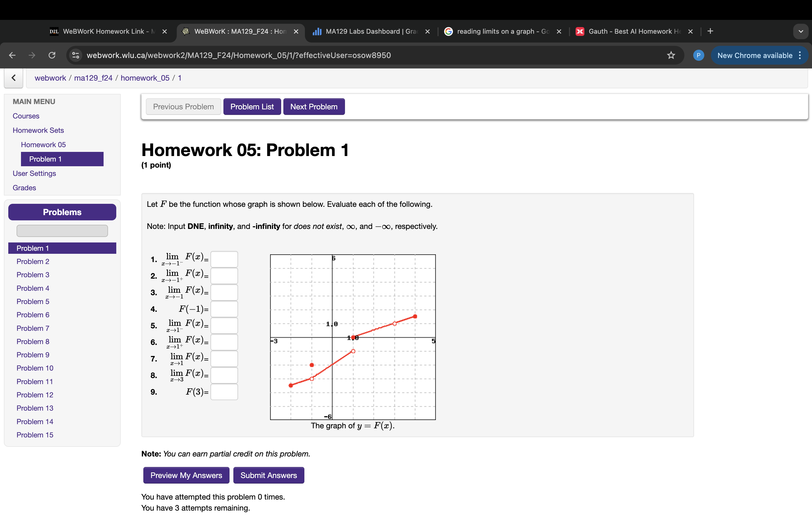Screen dimensions: 812x528
Task: Open the ma129_f24 breadcrumb link
Action: point(93,78)
